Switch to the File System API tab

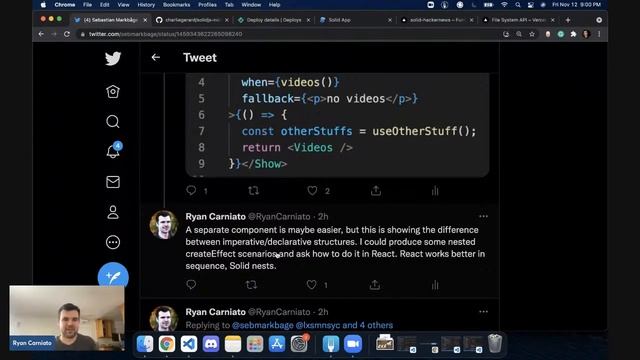pos(518,20)
